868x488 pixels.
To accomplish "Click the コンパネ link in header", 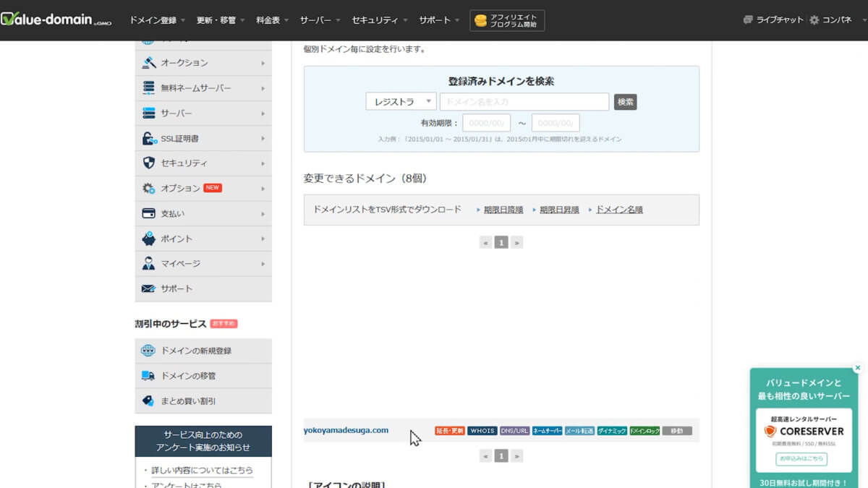I will pos(837,20).
